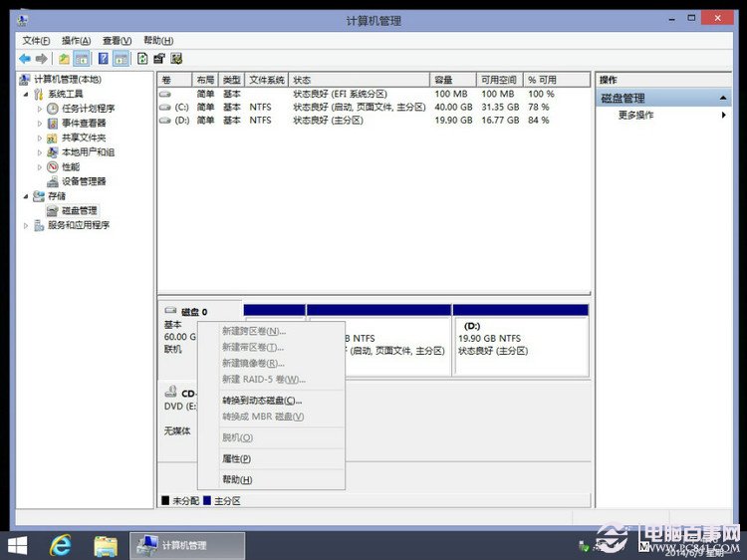This screenshot has height=560, width=747.
Task: Open the 操作(A) menu
Action: coord(77,41)
